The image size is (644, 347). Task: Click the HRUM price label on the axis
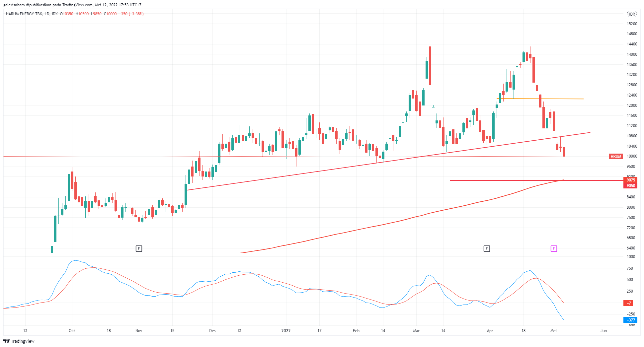pyautogui.click(x=616, y=157)
